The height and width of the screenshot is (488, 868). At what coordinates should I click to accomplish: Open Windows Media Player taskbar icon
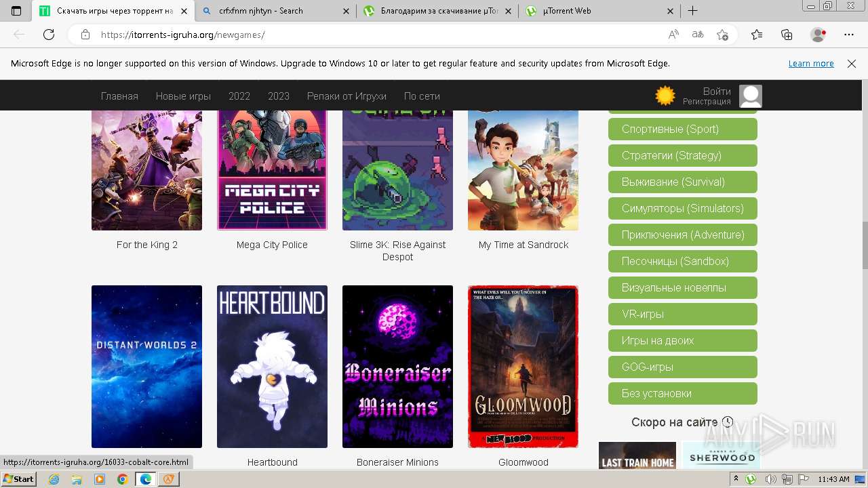pyautogui.click(x=100, y=479)
